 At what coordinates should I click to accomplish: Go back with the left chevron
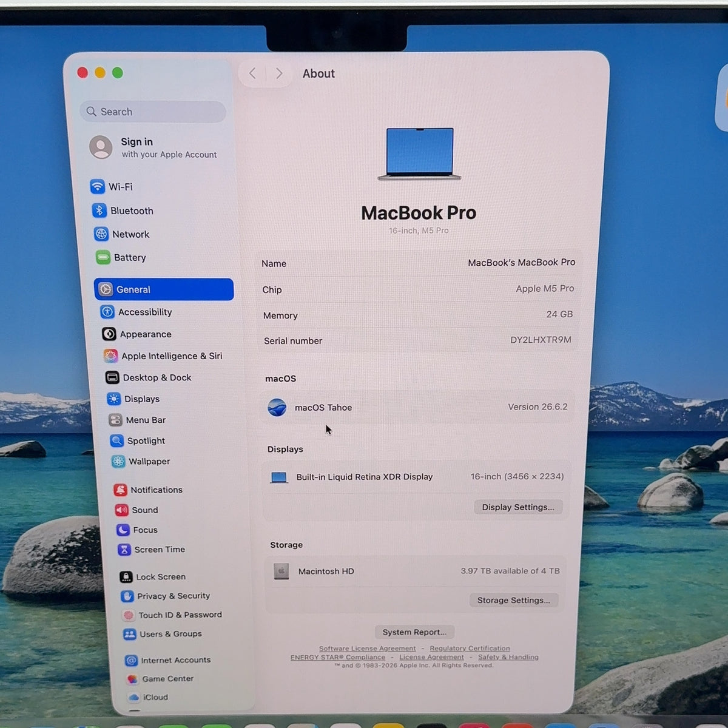(x=253, y=73)
